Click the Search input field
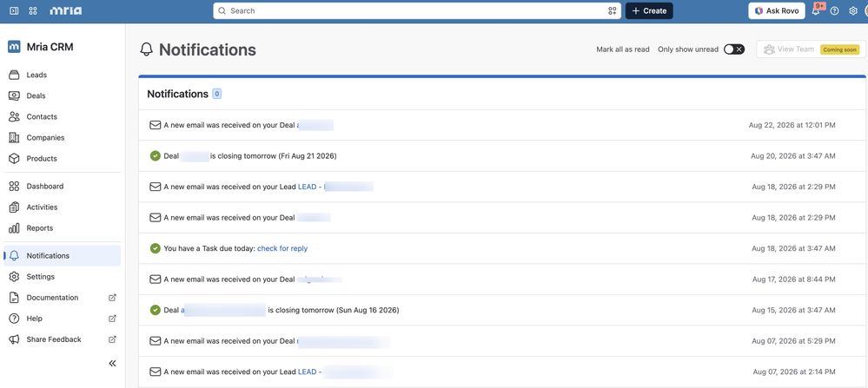Screen dimensions: 868x388 [x=417, y=10]
